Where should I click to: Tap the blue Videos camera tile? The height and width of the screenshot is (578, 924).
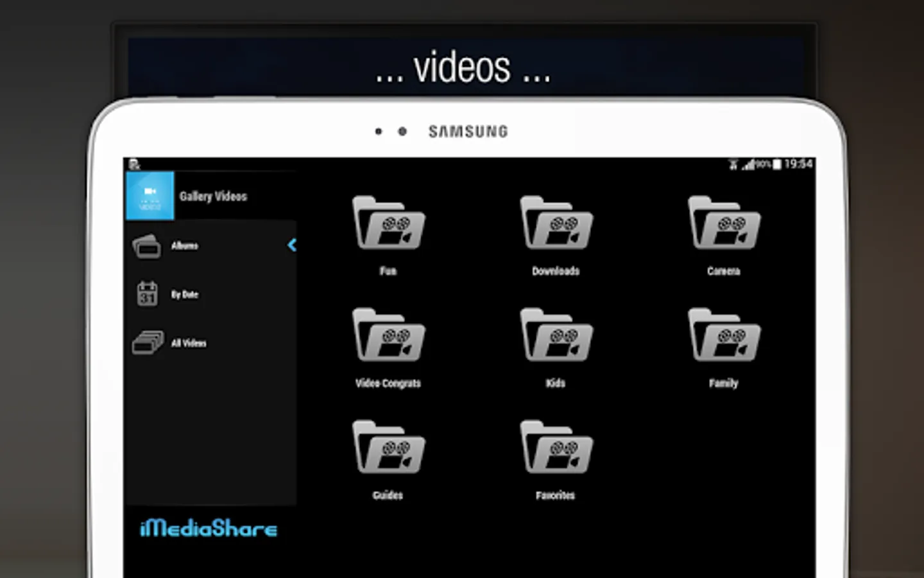(x=150, y=196)
